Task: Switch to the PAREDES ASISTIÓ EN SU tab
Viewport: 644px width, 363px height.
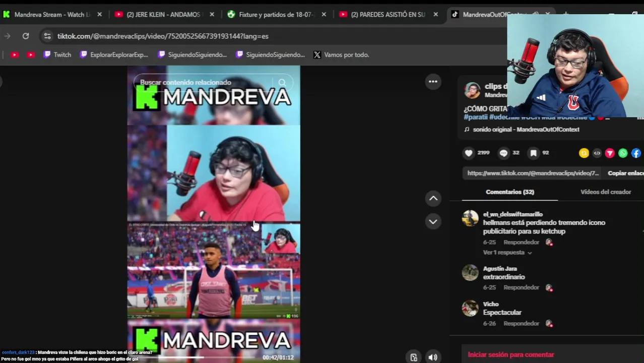Action: (x=388, y=15)
